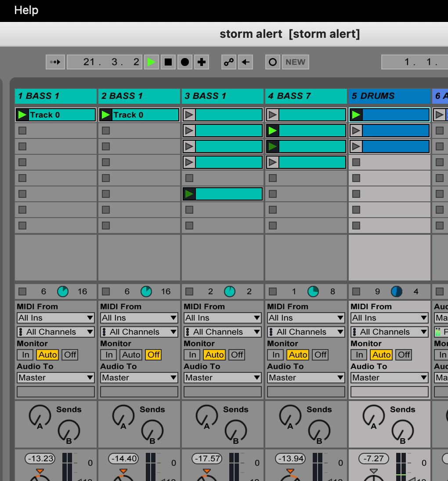Launch first clip in 5 DRUMS track

(x=356, y=115)
